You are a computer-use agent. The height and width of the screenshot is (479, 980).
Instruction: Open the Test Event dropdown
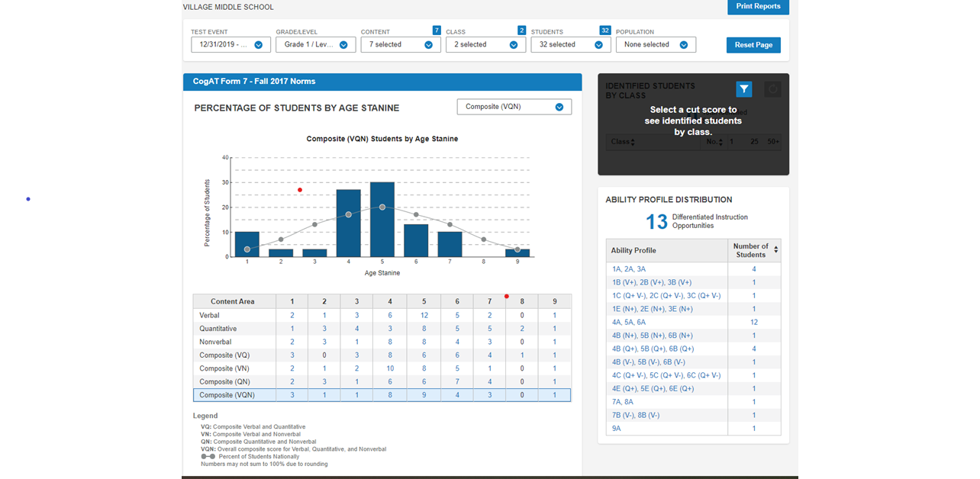point(230,45)
